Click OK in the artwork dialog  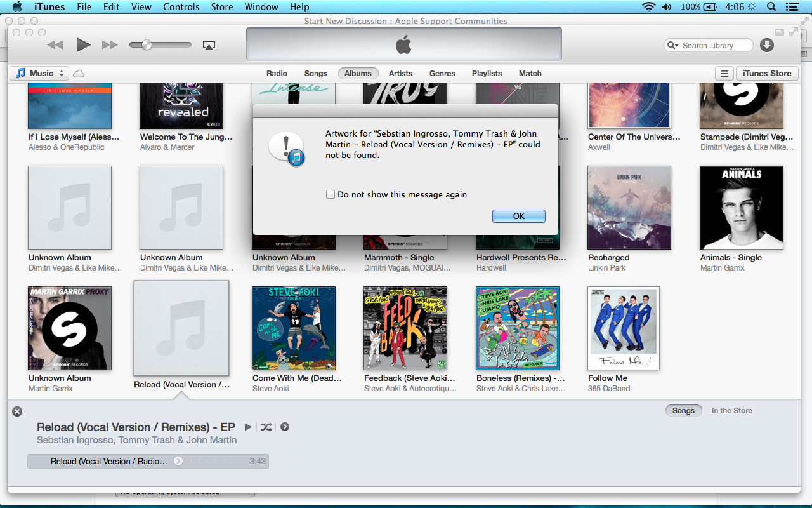tap(519, 216)
